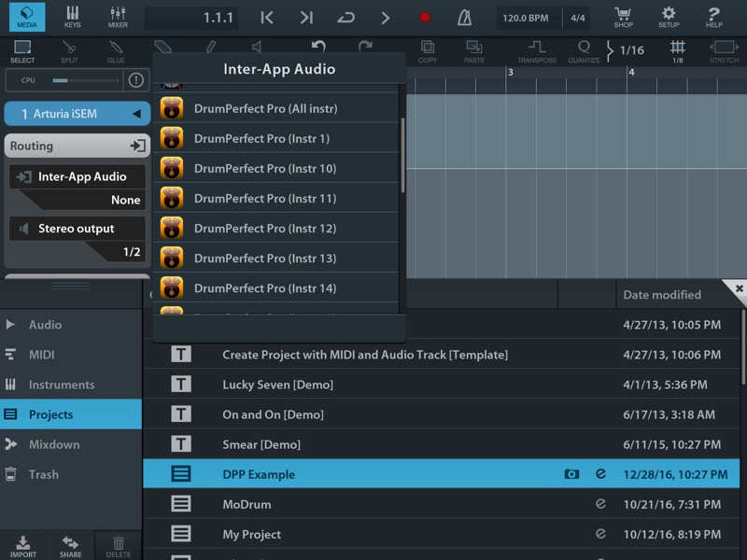Viewport: 747px width, 560px height.
Task: Open the Keys keyboard panel
Action: pyautogui.click(x=73, y=17)
